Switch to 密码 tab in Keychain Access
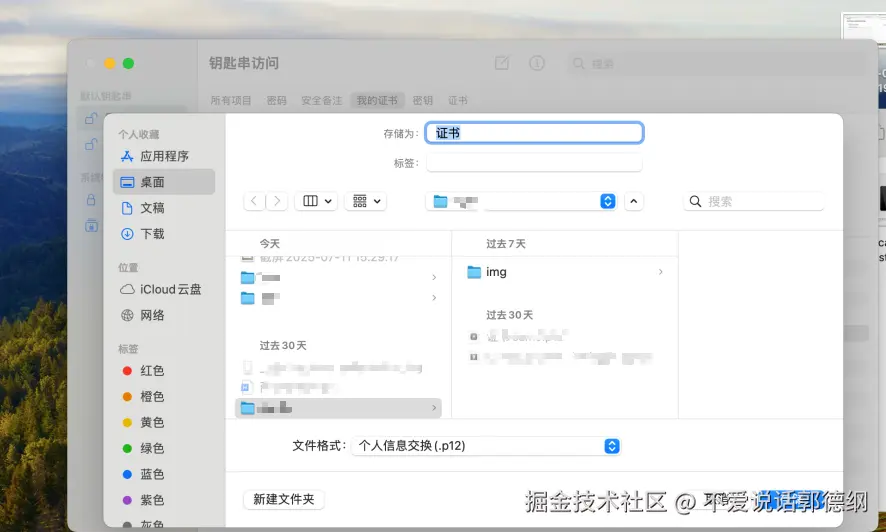The image size is (886, 532). coord(276,101)
